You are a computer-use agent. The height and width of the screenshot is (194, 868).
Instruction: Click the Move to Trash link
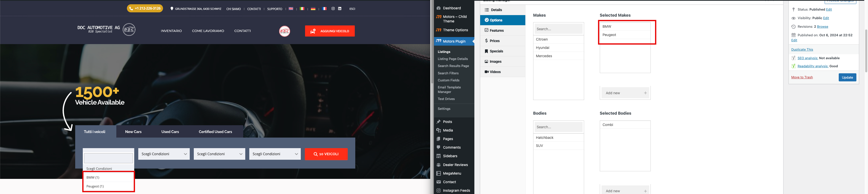click(802, 77)
